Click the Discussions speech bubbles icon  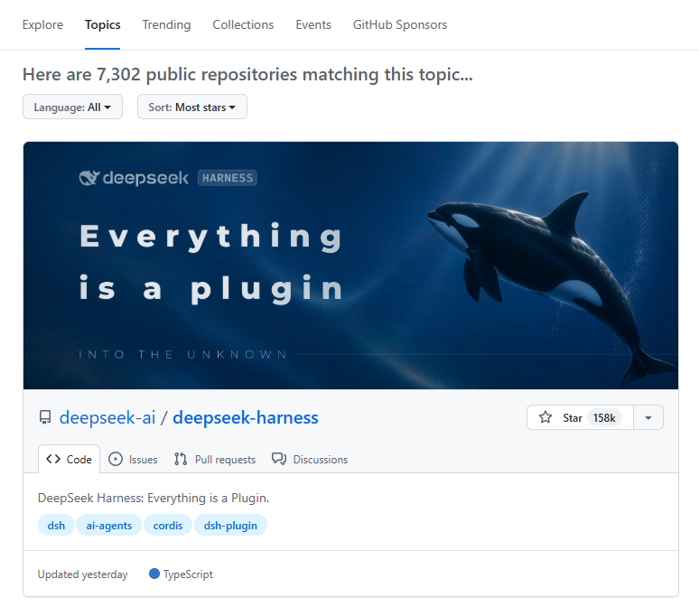click(279, 459)
